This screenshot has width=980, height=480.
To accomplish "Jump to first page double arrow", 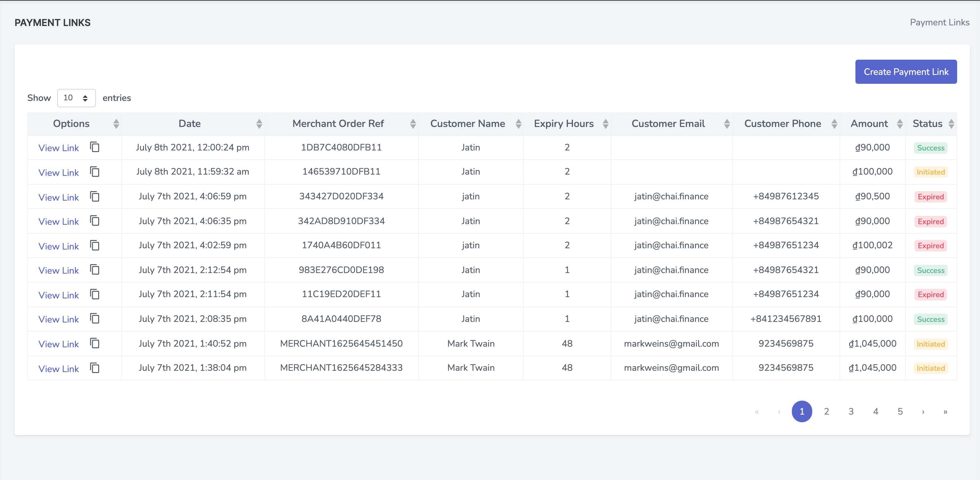I will 757,412.
